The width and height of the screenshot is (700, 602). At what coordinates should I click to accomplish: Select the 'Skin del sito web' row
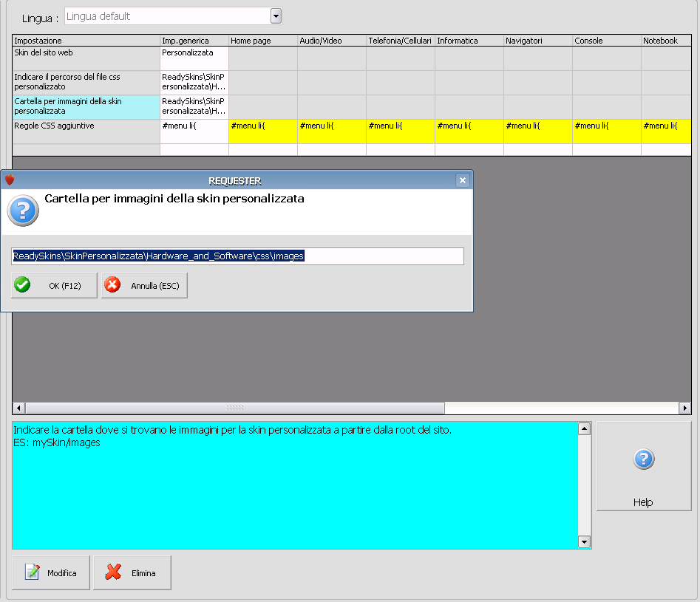coord(86,58)
